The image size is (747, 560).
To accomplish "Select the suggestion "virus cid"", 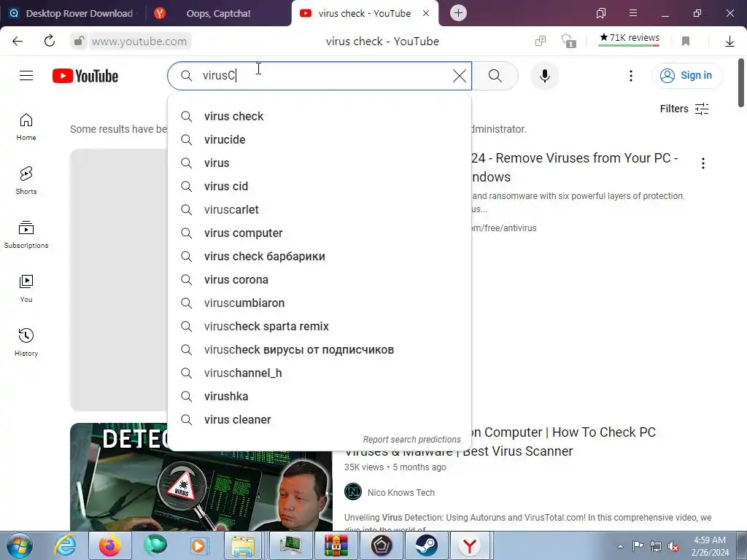I will (320, 186).
